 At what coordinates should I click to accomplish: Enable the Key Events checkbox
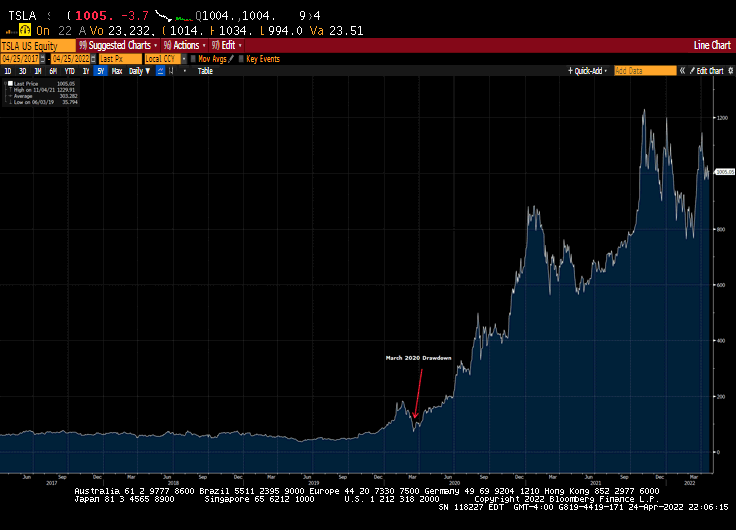click(x=241, y=59)
